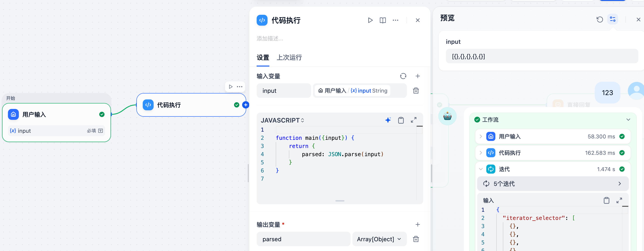Edit the preview input value field
The width and height of the screenshot is (644, 251).
542,56
